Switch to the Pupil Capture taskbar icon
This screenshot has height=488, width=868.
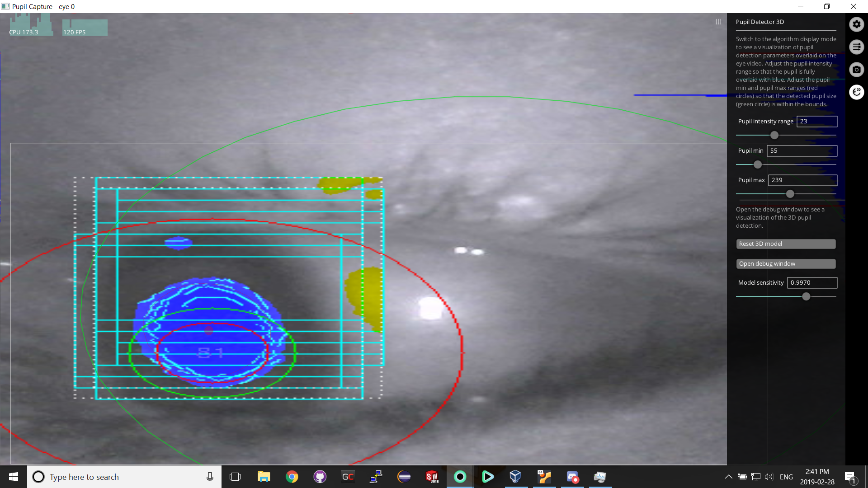tap(460, 477)
